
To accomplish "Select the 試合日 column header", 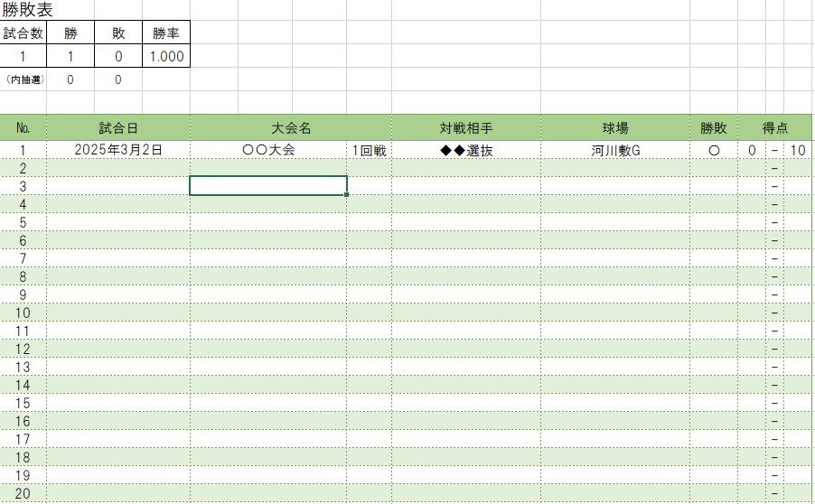I will click(118, 128).
